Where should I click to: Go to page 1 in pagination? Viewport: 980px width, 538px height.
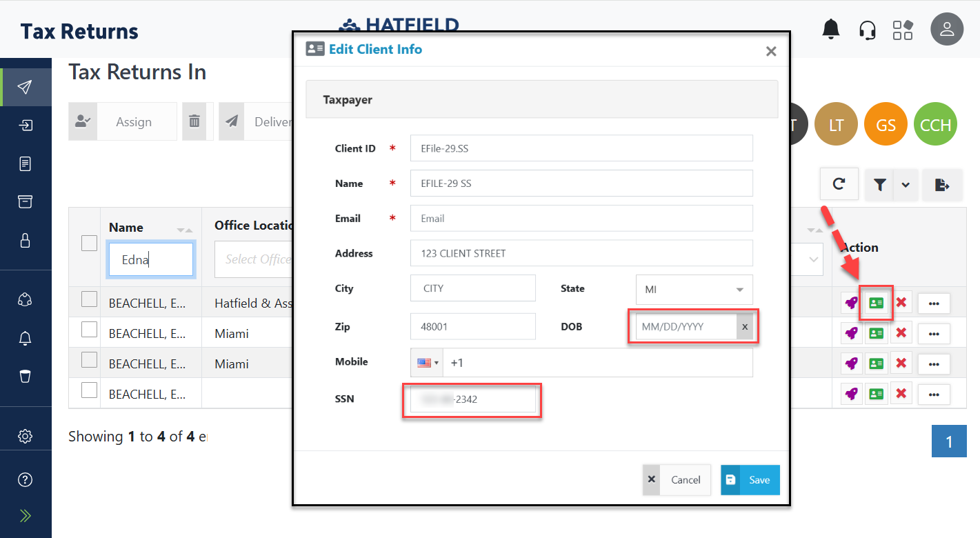pos(948,441)
